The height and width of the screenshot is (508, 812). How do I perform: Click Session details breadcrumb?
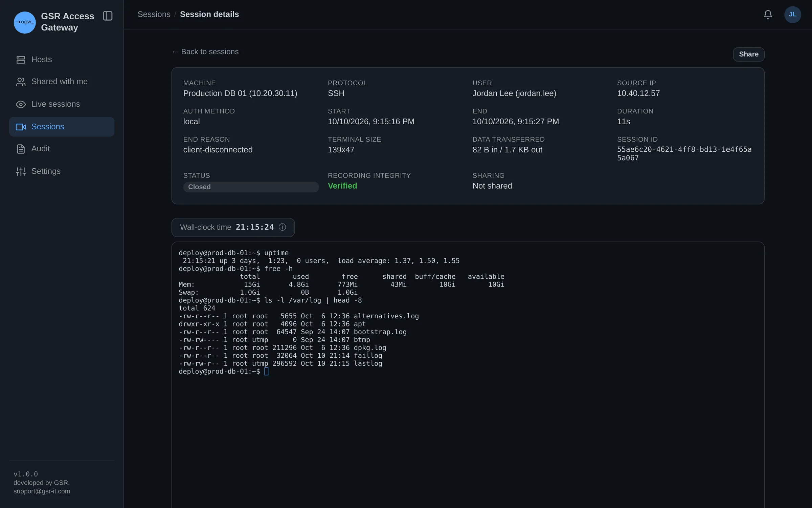pyautogui.click(x=209, y=14)
